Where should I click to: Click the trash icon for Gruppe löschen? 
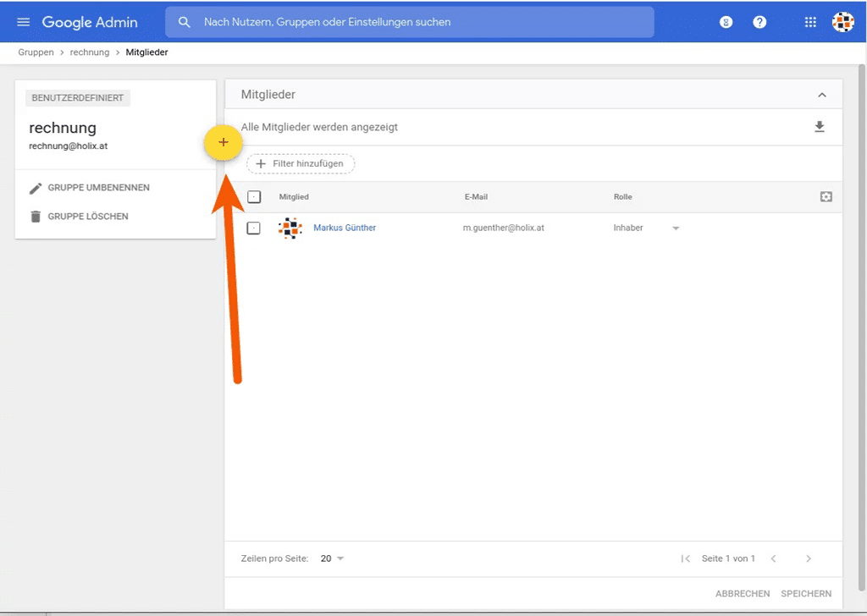tap(34, 216)
